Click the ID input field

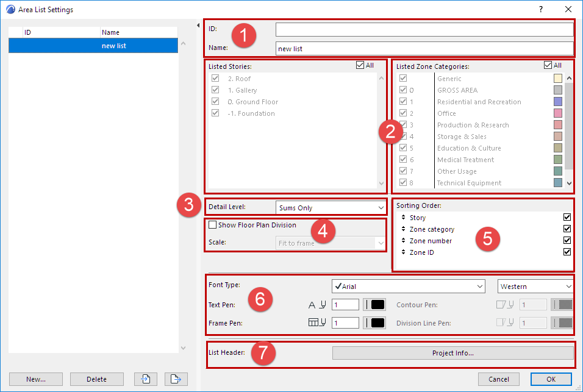[424, 29]
